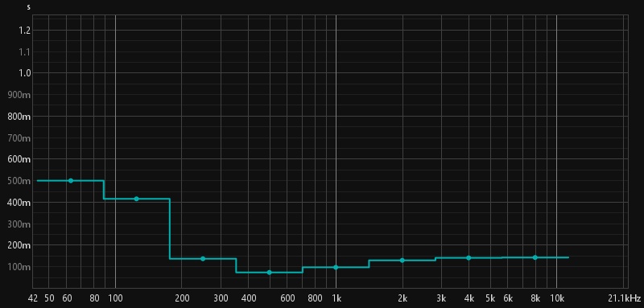
Task: Select the 125 Hz band data point
Action: [136, 199]
